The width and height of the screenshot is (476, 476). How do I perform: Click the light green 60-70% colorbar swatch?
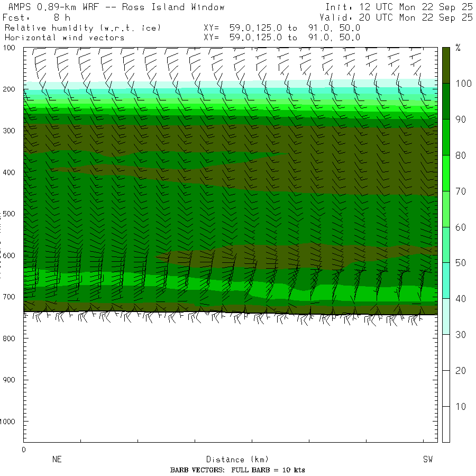(x=446, y=209)
